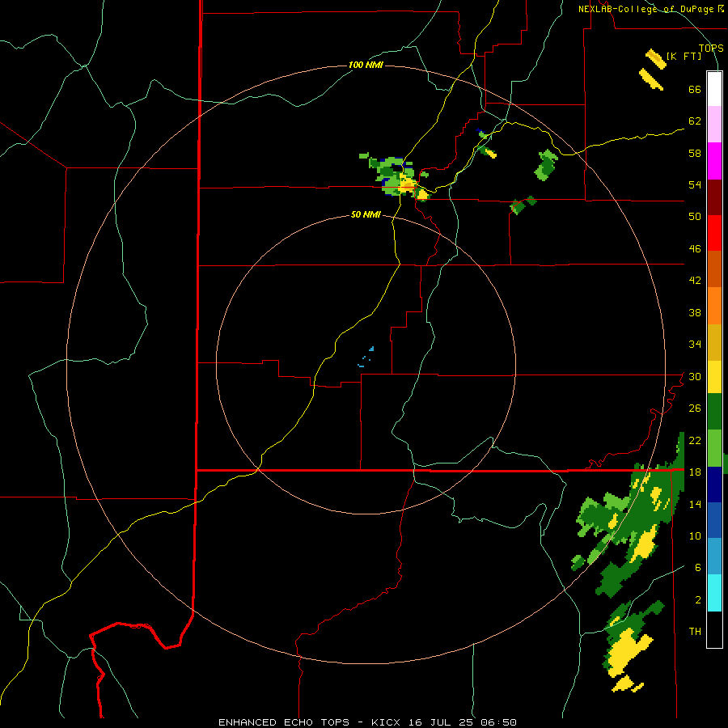Click the light pink legend swatch
Viewport: 728px width, 728px height.
[714, 125]
